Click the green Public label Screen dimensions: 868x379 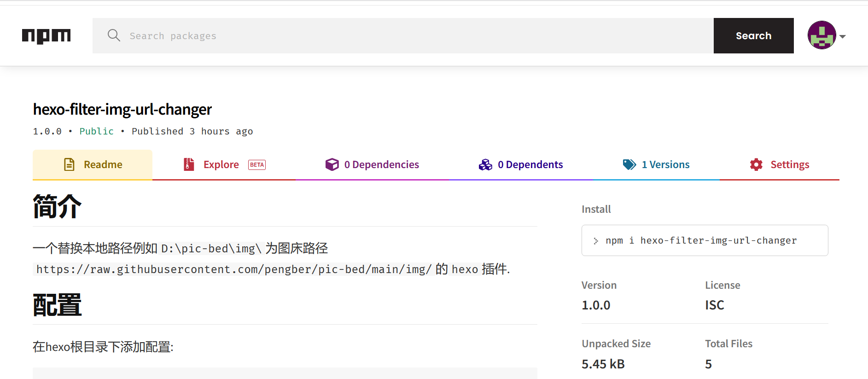click(x=96, y=131)
